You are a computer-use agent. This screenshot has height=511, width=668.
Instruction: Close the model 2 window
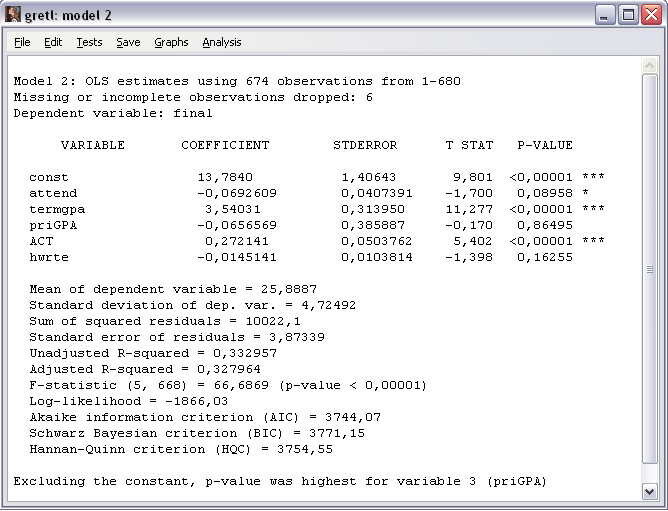[651, 15]
